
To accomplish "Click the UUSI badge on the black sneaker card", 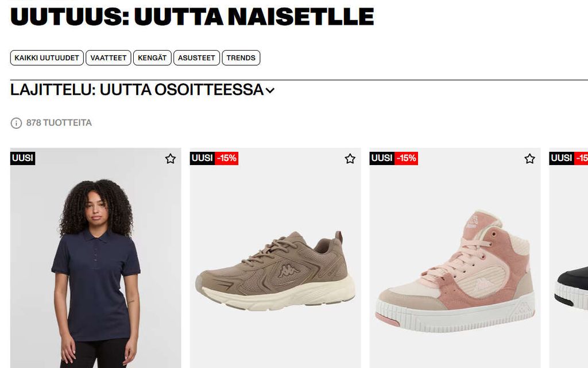I will point(562,158).
